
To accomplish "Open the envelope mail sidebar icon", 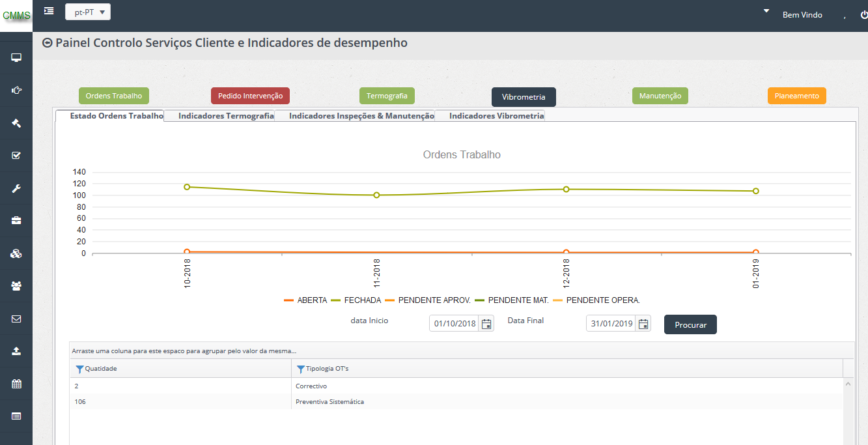I will [x=16, y=319].
